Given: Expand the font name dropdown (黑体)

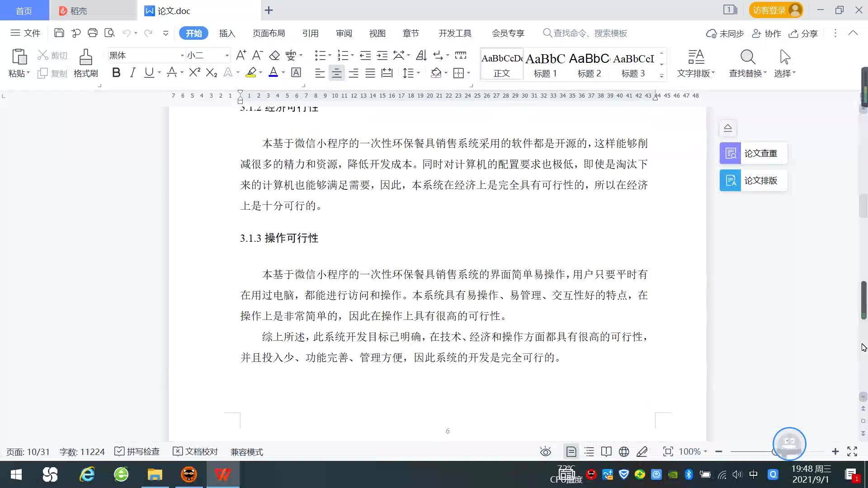Looking at the screenshot, I should (x=182, y=56).
